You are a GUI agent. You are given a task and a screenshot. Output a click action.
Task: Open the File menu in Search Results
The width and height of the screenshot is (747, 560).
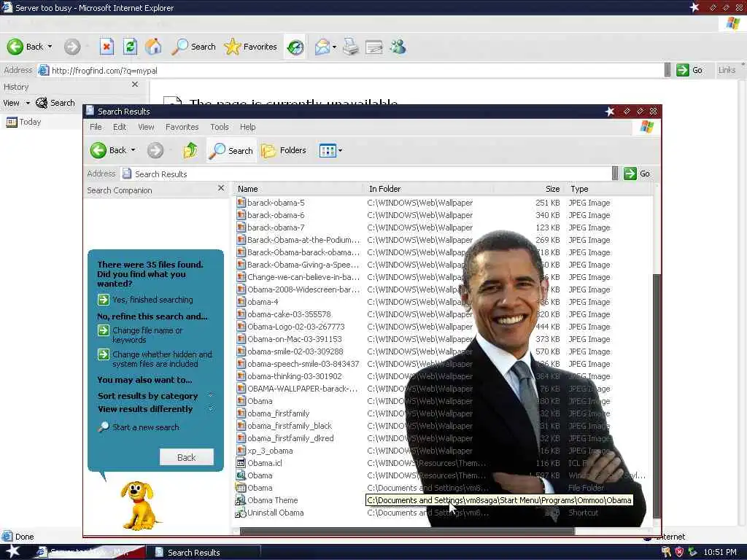[x=96, y=127]
